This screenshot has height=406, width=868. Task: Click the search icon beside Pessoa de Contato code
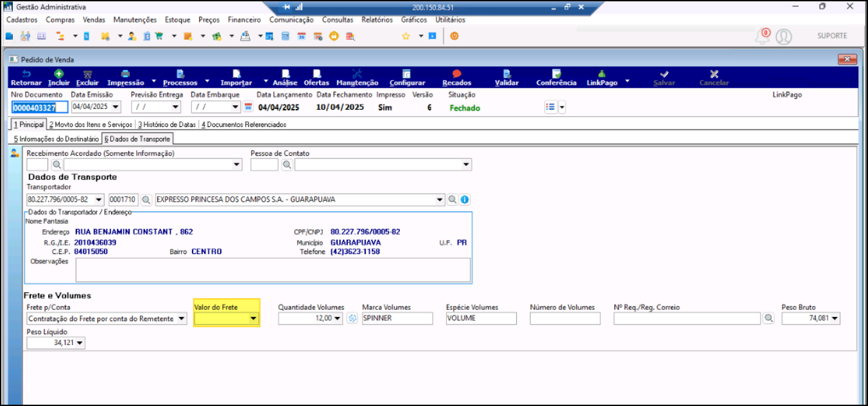[x=287, y=165]
